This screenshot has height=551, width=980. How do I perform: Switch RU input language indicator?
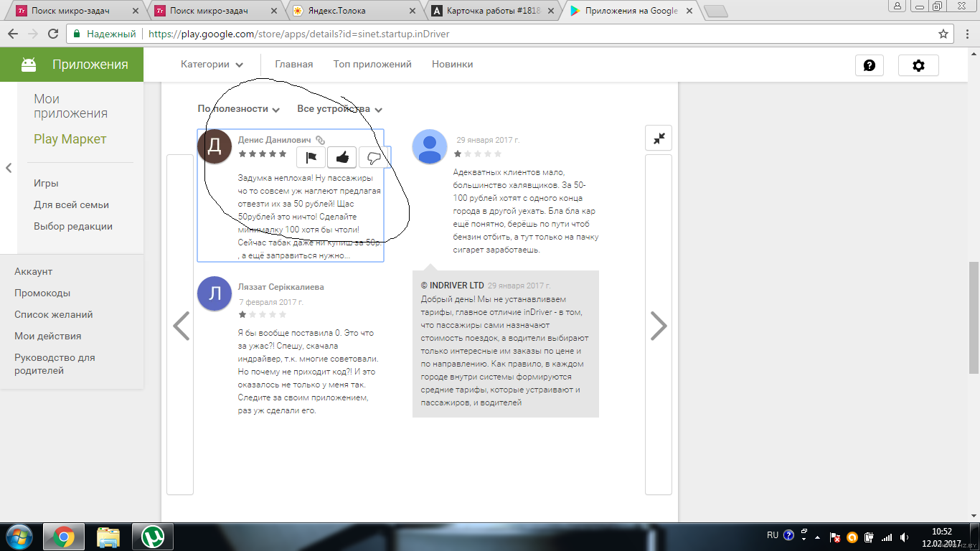click(x=773, y=535)
